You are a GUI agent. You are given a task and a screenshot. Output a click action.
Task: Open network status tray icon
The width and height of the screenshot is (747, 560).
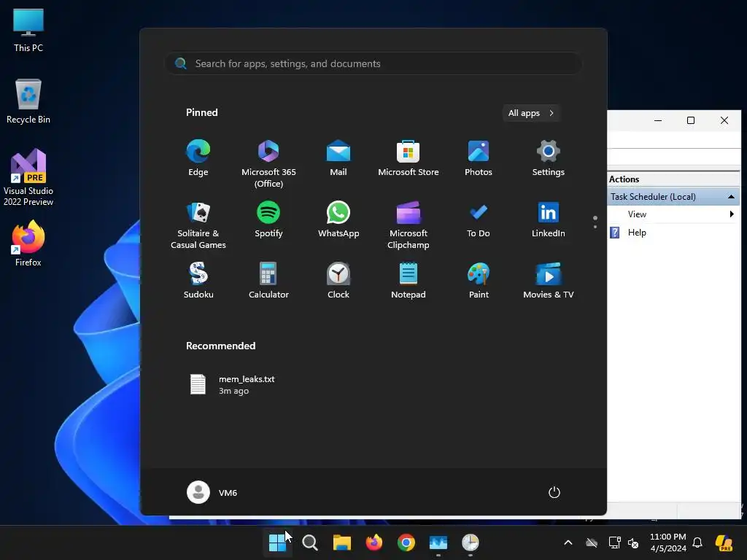pyautogui.click(x=614, y=542)
